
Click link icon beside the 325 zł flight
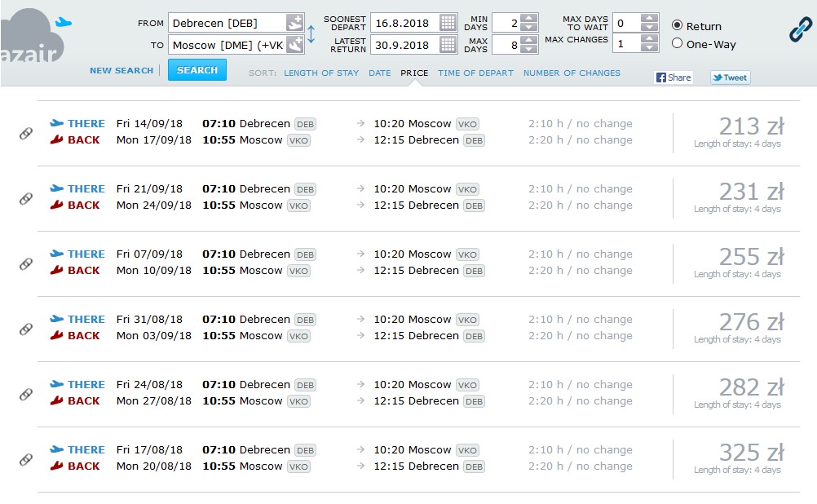point(26,459)
